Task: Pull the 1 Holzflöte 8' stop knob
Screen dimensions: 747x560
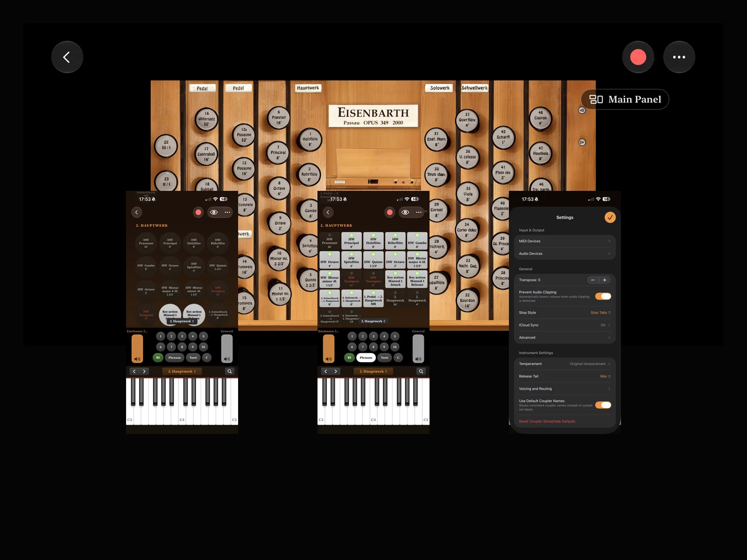Action: coord(310,139)
